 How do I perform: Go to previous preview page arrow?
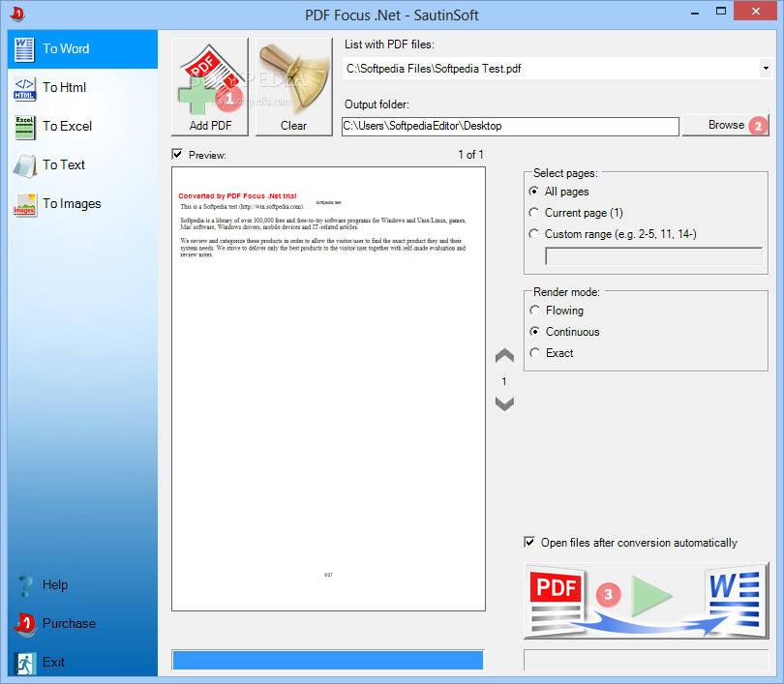(504, 355)
